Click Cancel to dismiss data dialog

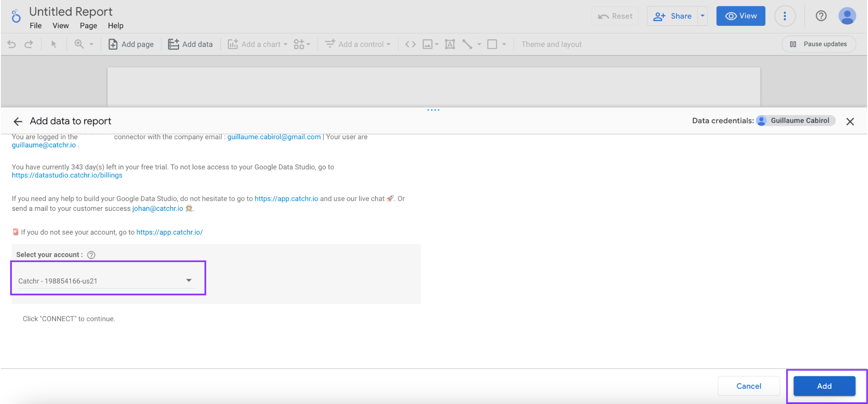748,386
